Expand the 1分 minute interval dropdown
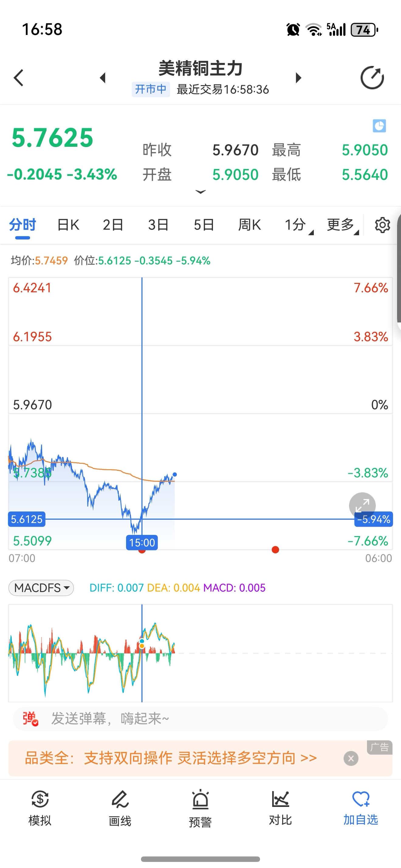 point(298,225)
